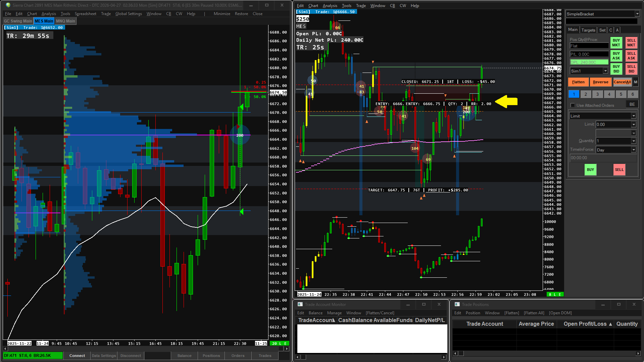Open the blank dropdown below Limit price
The image size is (644, 362).
pos(634,133)
